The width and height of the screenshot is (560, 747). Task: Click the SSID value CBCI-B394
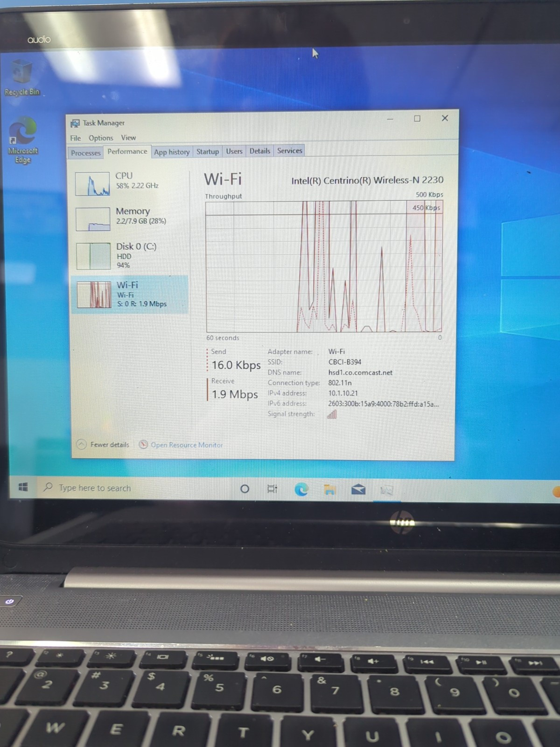345,362
